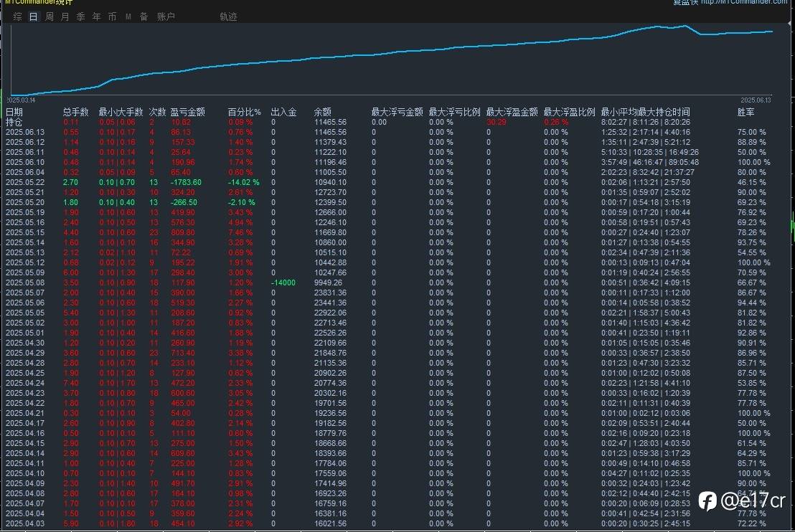Switch to the 年 yearly tab
Screen dimensions: 795x532
96,16
